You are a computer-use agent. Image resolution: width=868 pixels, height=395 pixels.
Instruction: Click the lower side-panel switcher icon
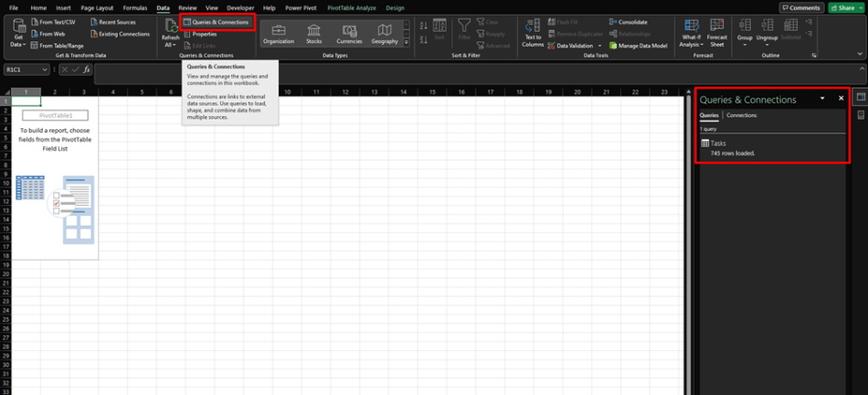tap(861, 114)
